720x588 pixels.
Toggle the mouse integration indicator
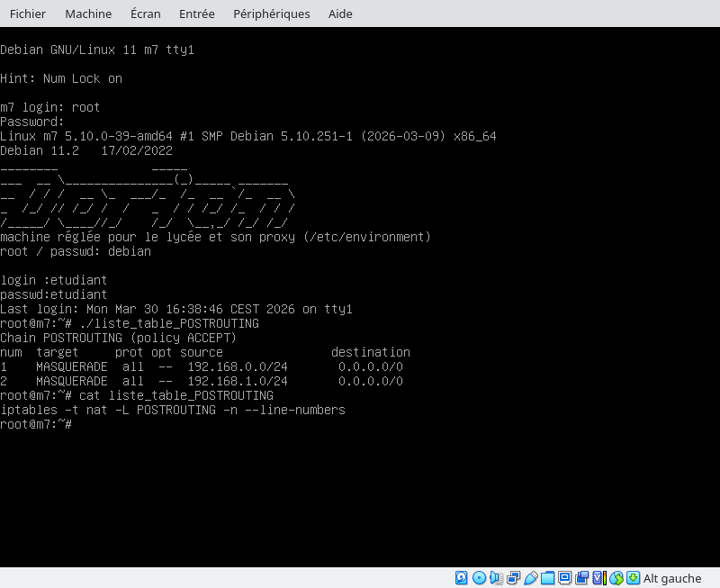(x=616, y=578)
